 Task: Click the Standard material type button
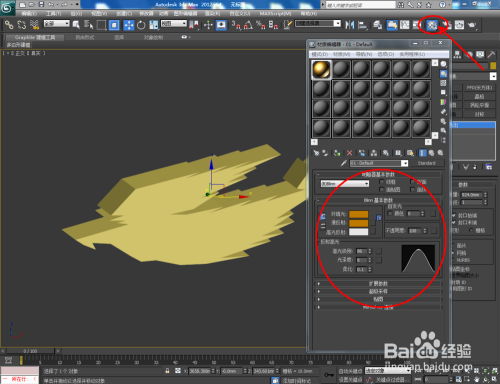click(x=427, y=163)
